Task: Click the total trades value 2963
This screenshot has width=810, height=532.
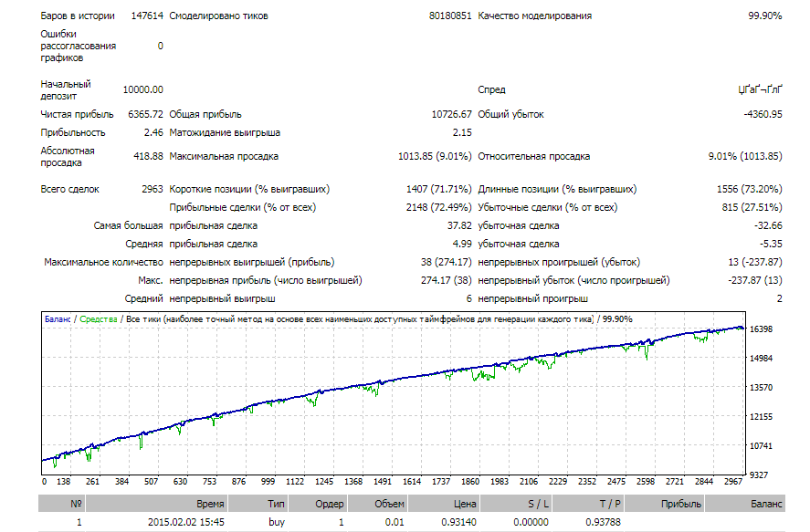Action: 153,190
